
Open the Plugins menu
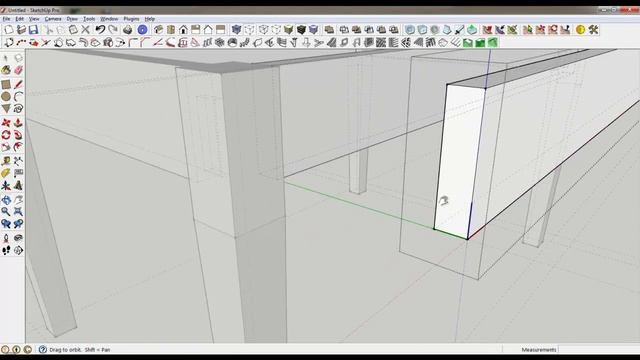(131, 19)
